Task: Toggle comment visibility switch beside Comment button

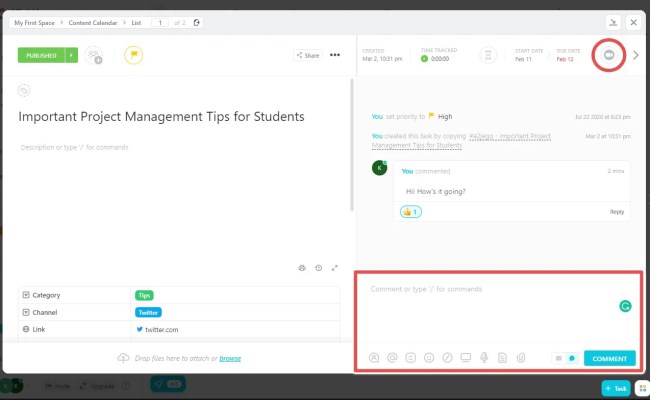Action: click(565, 358)
